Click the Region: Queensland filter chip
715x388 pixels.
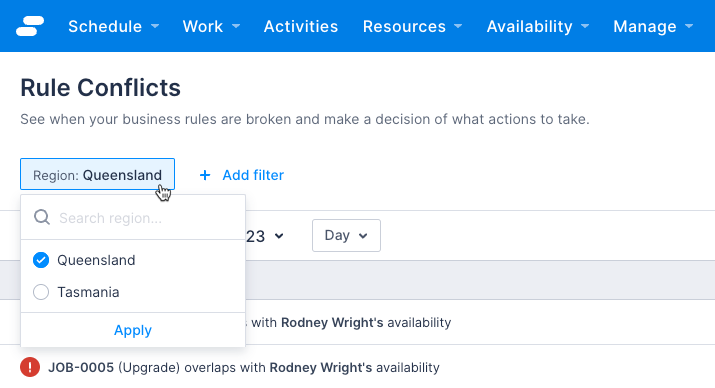click(97, 174)
